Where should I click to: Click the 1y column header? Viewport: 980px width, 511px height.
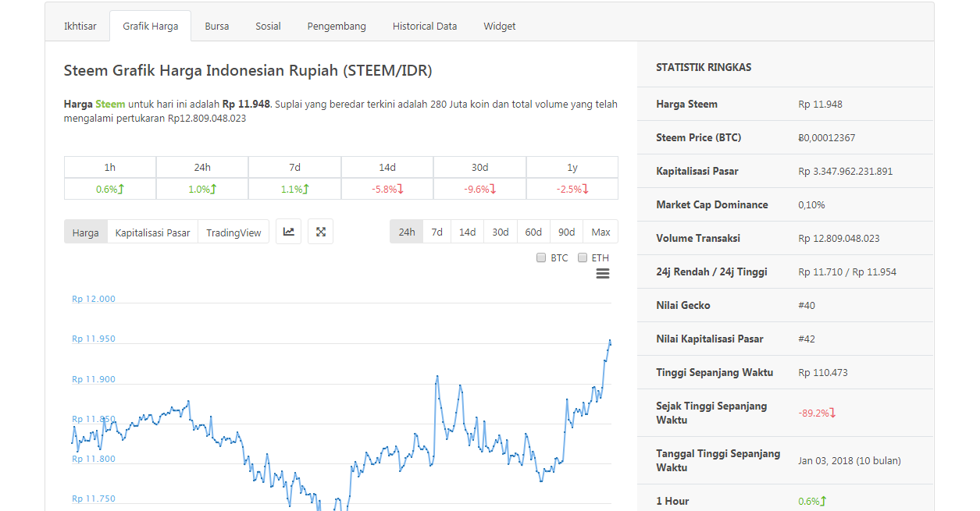click(x=572, y=167)
